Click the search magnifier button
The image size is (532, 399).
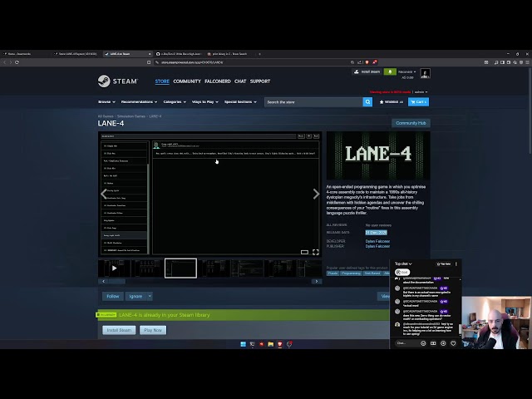pyautogui.click(x=367, y=101)
